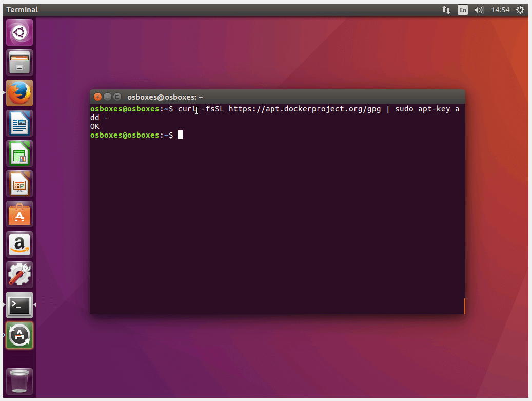Viewport: 532px width, 401px height.
Task: Open the Files file manager
Action: pyautogui.click(x=19, y=62)
